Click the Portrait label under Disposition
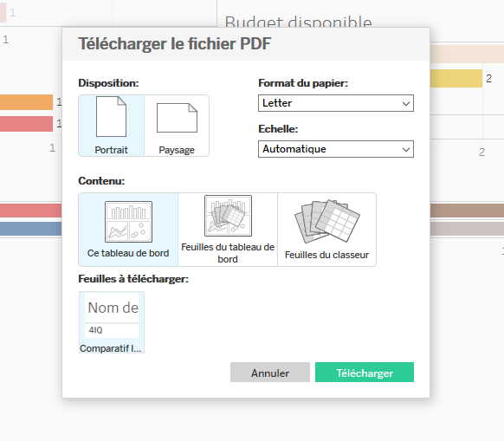 [111, 150]
